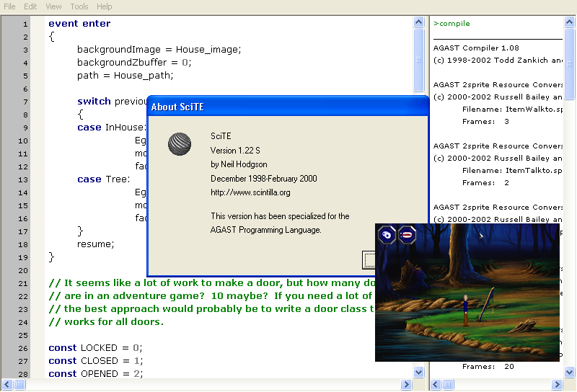
Task: Click output pane horizontal right arrow
Action: click(557, 385)
